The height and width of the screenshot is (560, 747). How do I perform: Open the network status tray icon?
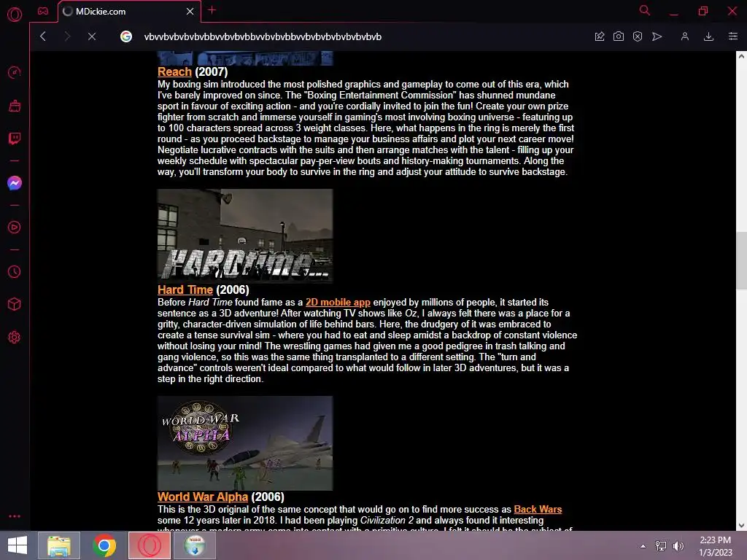(x=661, y=545)
